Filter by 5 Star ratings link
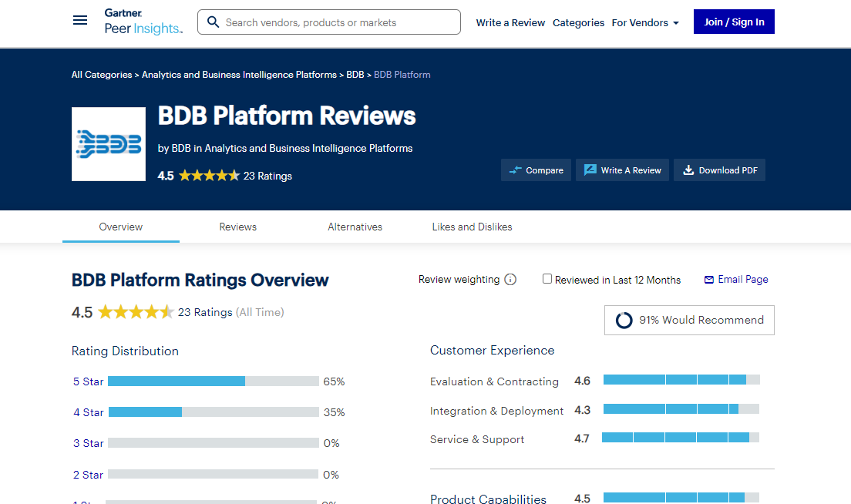This screenshot has height=504, width=851. click(88, 382)
